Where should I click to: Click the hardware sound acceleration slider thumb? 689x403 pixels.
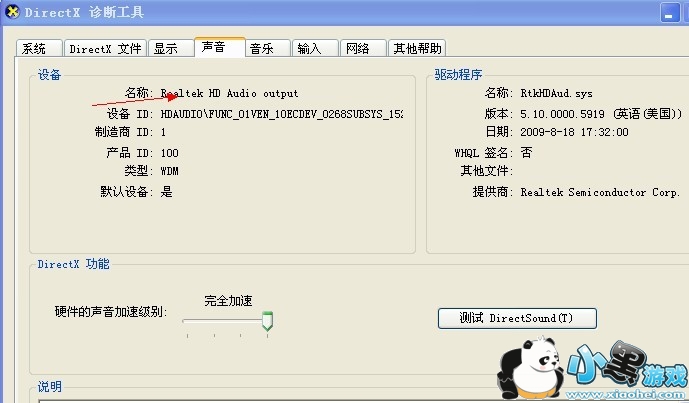point(267,321)
